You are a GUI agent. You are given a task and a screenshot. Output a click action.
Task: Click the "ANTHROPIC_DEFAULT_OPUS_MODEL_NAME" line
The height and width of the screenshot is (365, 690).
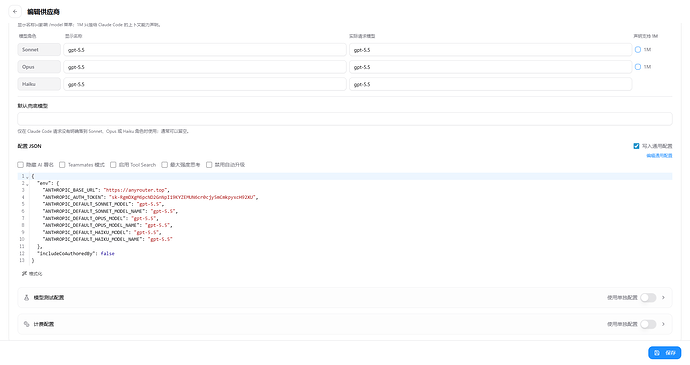click(x=107, y=225)
